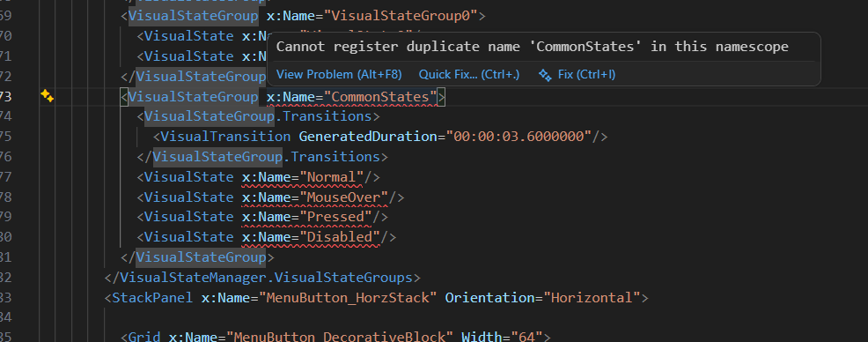Click the opening VisualStateGroup.Transitions tag
Screen dimensions: 868x342
pos(259,116)
